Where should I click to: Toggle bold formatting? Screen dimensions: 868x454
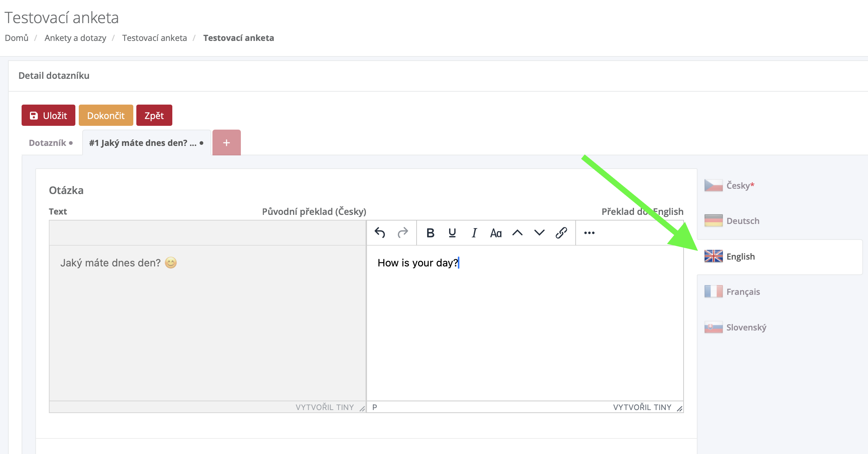[x=430, y=233]
